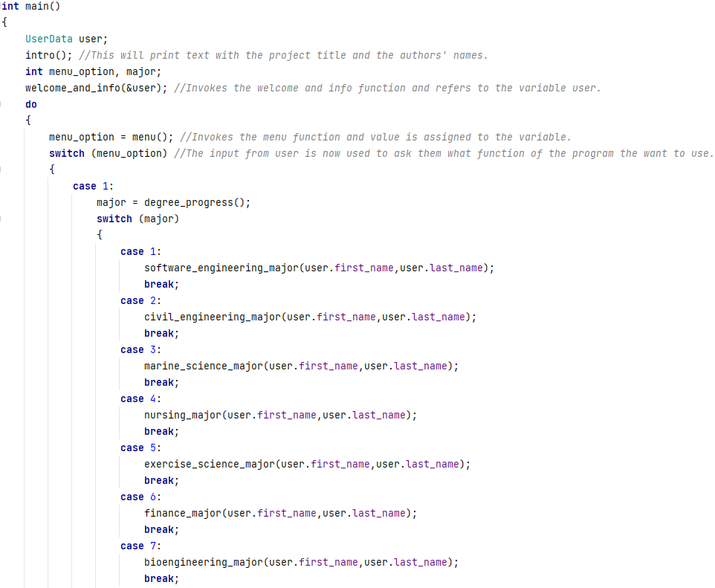Click the 'switch (major)' statement

tap(137, 219)
